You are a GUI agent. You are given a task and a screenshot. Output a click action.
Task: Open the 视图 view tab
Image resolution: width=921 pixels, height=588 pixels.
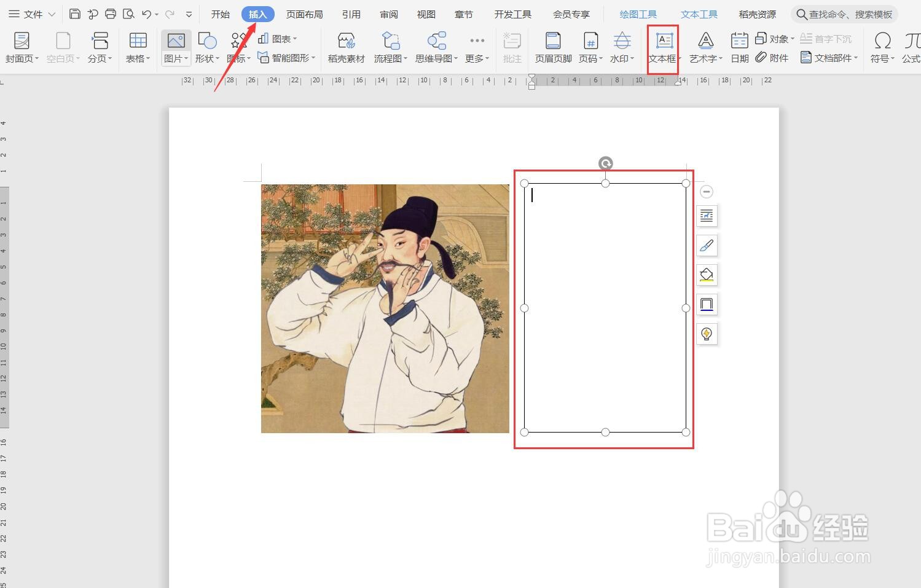(426, 14)
